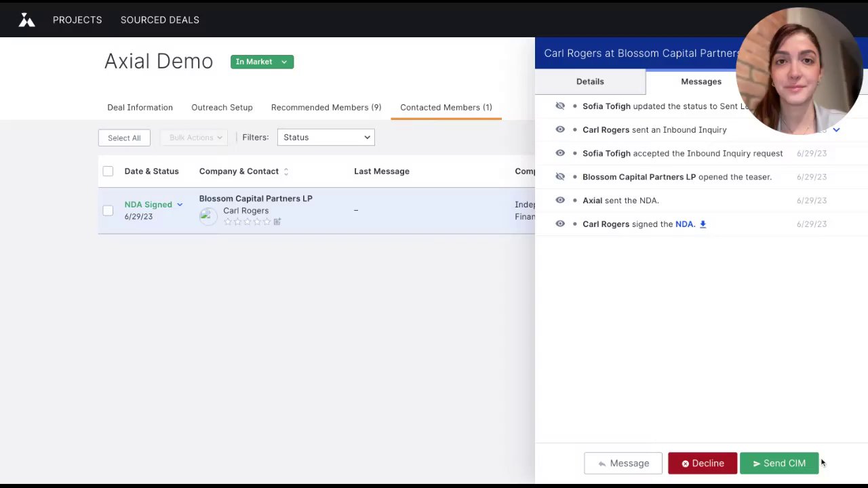Check the header select-all checkbox

108,171
